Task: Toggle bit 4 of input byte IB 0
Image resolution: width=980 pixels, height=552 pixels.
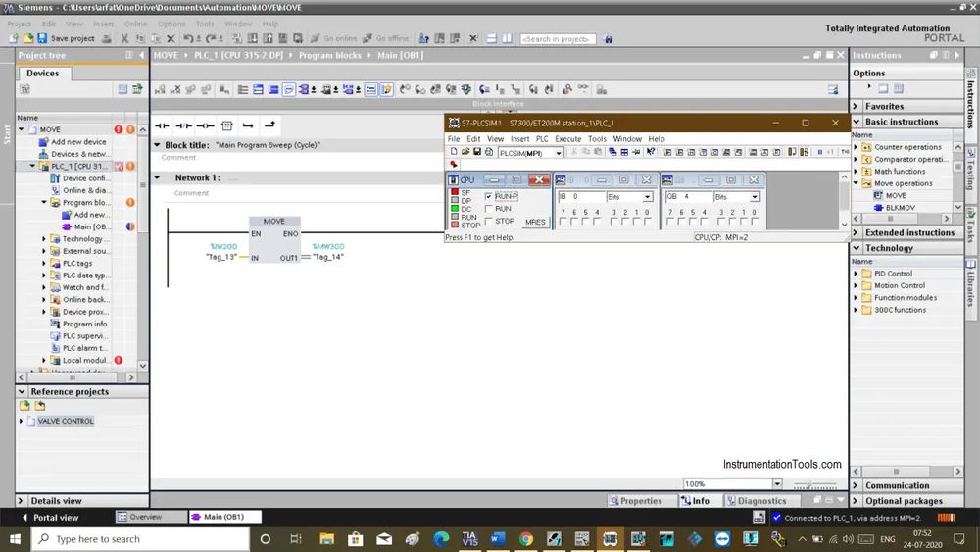Action: [596, 221]
